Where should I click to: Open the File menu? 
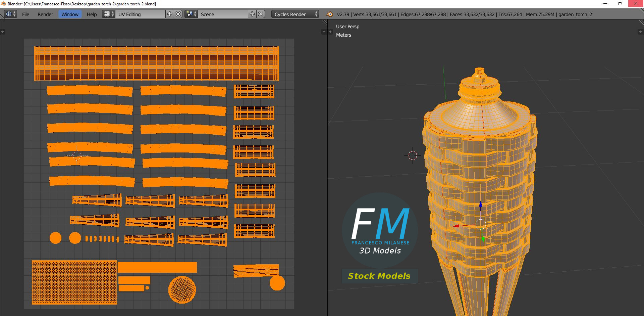pos(25,14)
